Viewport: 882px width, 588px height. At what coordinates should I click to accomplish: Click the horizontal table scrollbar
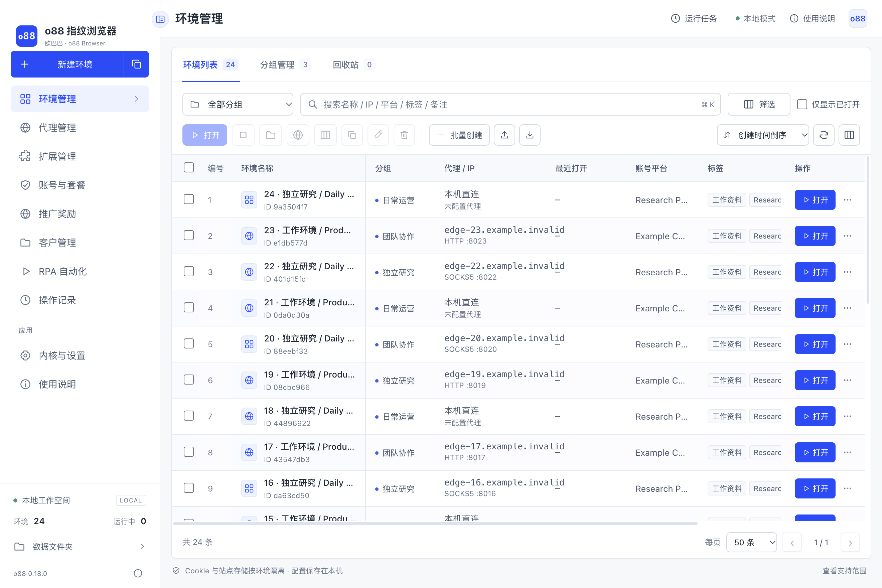click(435, 523)
